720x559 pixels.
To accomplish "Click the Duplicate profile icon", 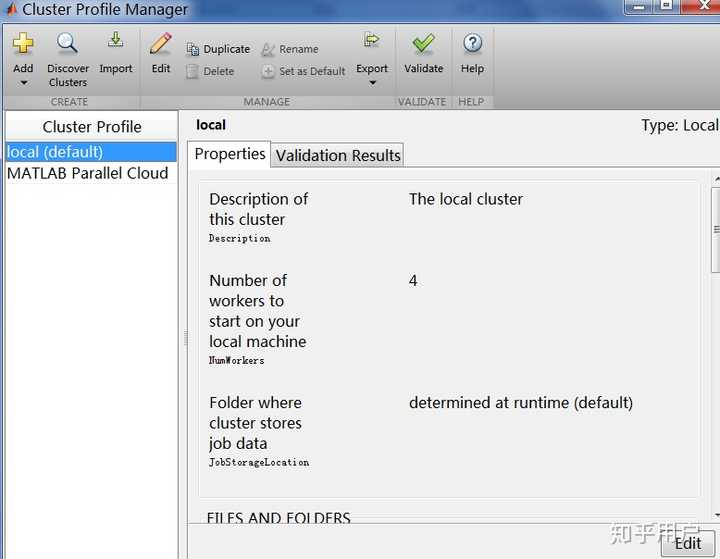I will click(193, 49).
